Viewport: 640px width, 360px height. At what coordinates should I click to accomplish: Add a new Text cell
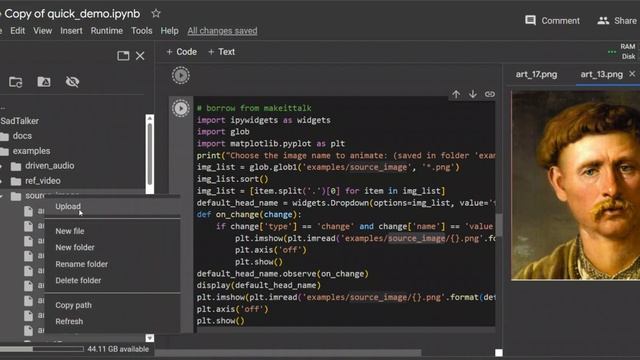point(221,52)
